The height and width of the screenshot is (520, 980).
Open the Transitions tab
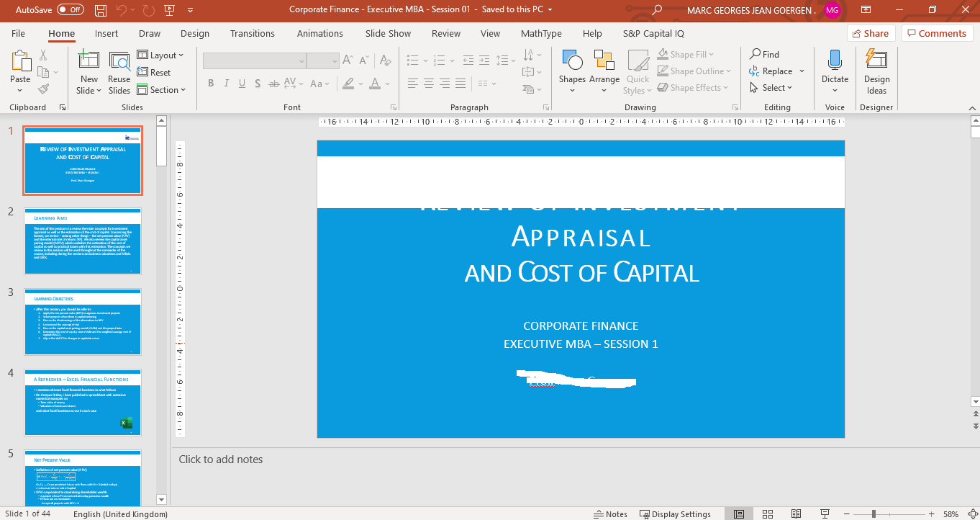click(252, 34)
